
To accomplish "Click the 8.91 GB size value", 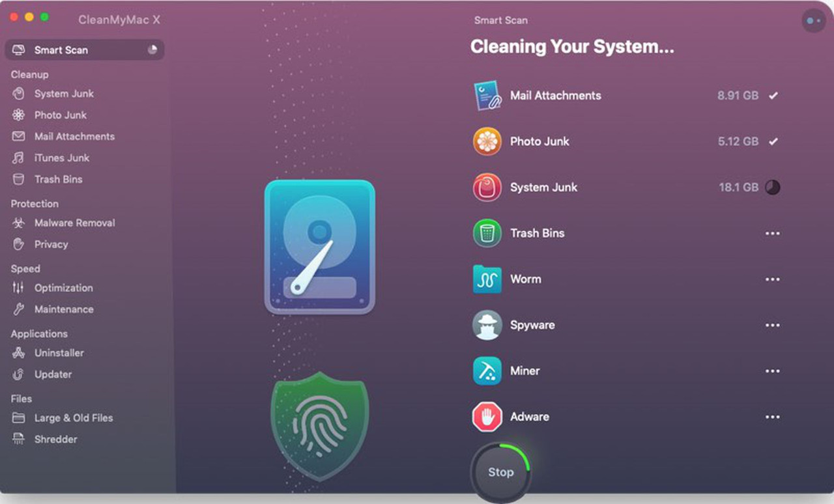I will 738,96.
